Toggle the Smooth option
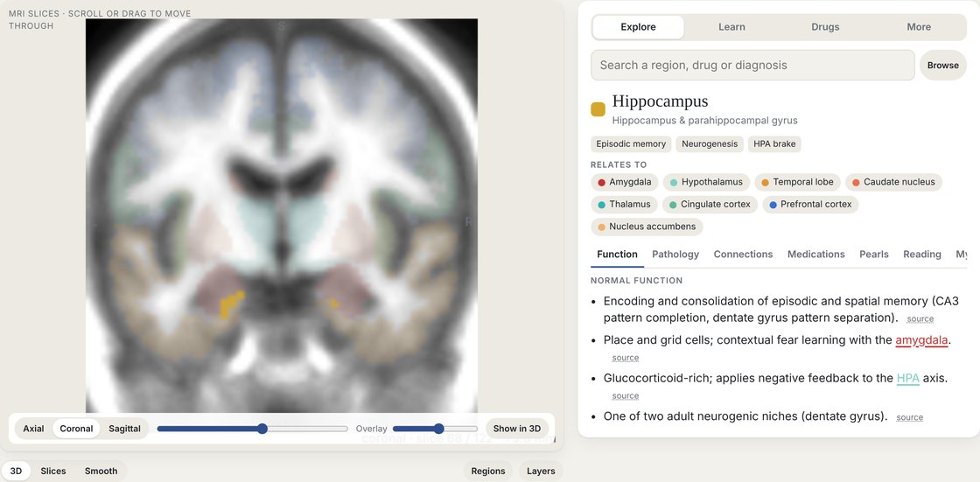980x482 pixels. pos(101,472)
